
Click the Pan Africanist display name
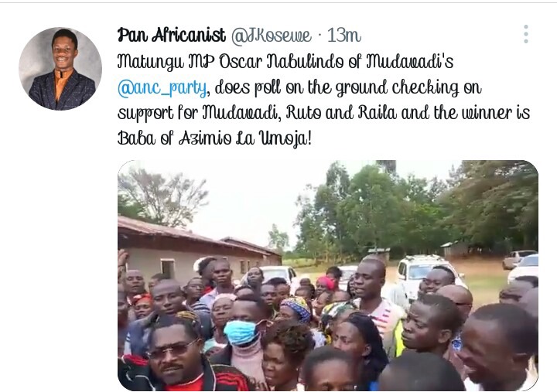(171, 35)
